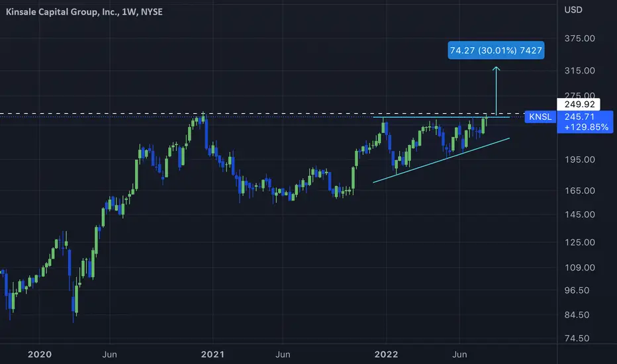Click the 109.00 price axis label

[x=580, y=267]
